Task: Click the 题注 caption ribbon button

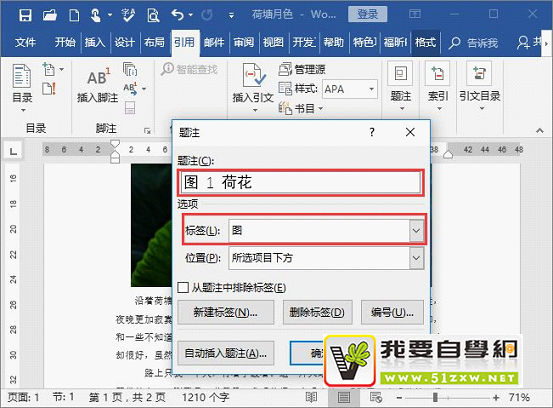Action: [401, 86]
